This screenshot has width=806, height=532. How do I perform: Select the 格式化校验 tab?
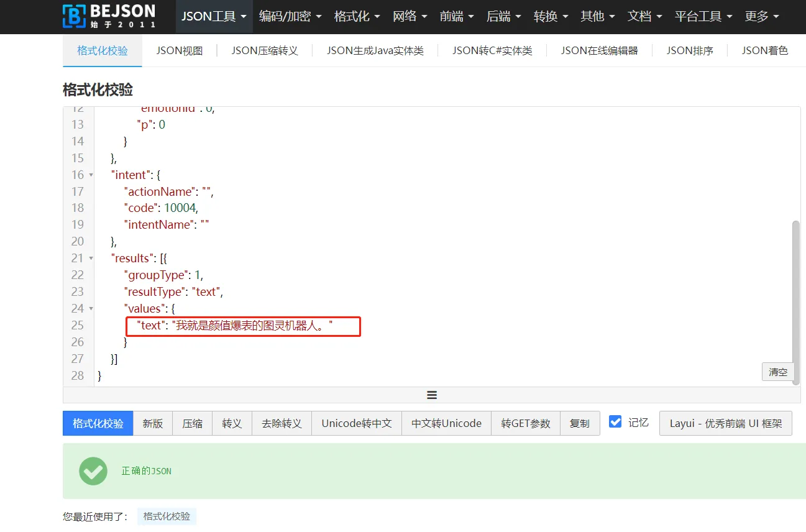(103, 51)
